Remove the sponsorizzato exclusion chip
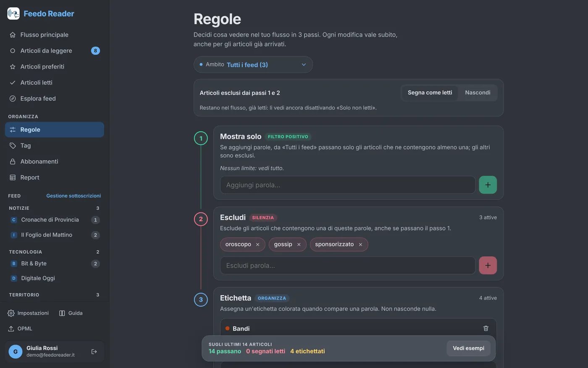This screenshot has height=368, width=588. [x=360, y=245]
